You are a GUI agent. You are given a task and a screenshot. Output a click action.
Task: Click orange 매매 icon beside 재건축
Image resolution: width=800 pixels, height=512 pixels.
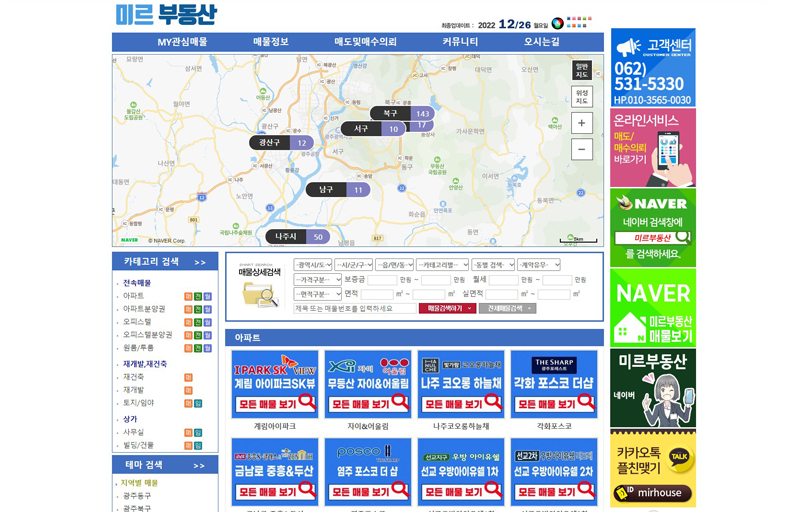point(188,377)
